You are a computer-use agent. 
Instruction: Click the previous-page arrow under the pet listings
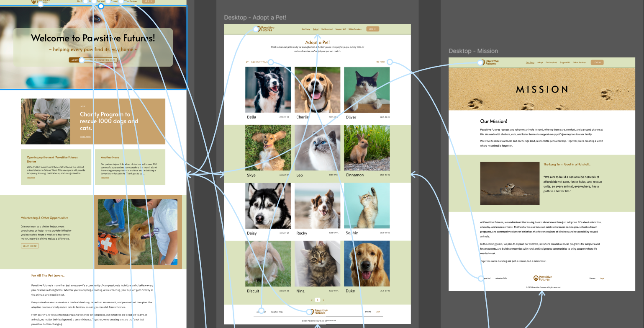tap(311, 300)
